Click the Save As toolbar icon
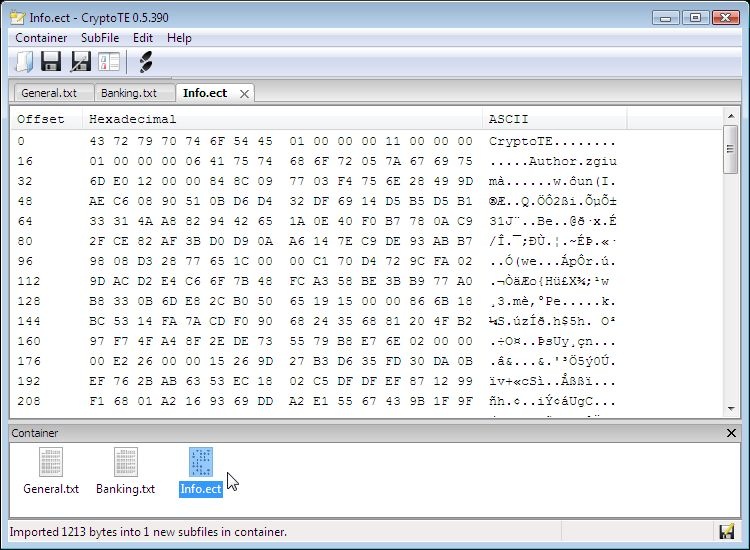This screenshot has height=550, width=750. [x=80, y=62]
